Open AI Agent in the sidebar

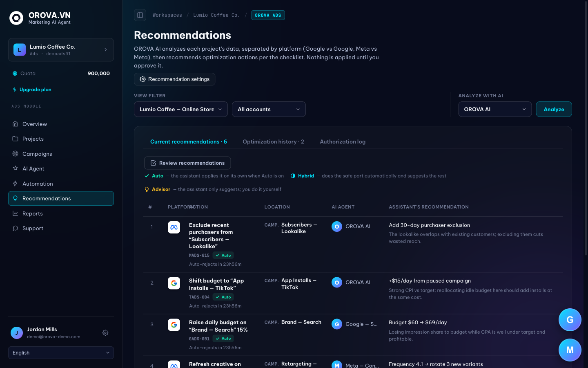[x=61, y=168]
